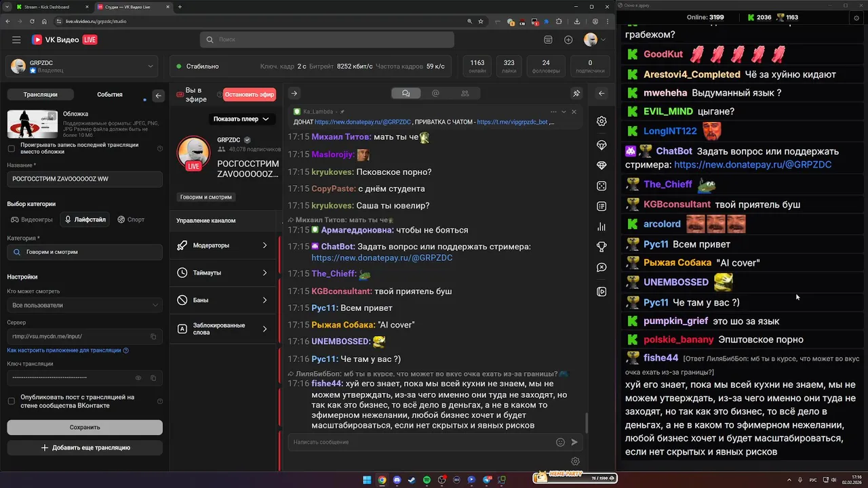
Task: Click the trophy icon in right sidebar
Action: pos(601,247)
